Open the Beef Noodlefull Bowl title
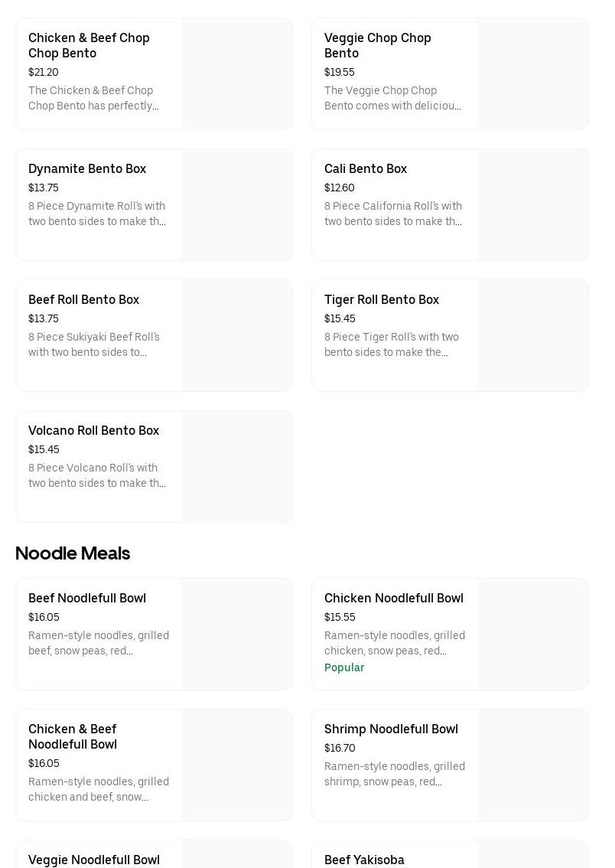The height and width of the screenshot is (868, 615). coord(86,598)
